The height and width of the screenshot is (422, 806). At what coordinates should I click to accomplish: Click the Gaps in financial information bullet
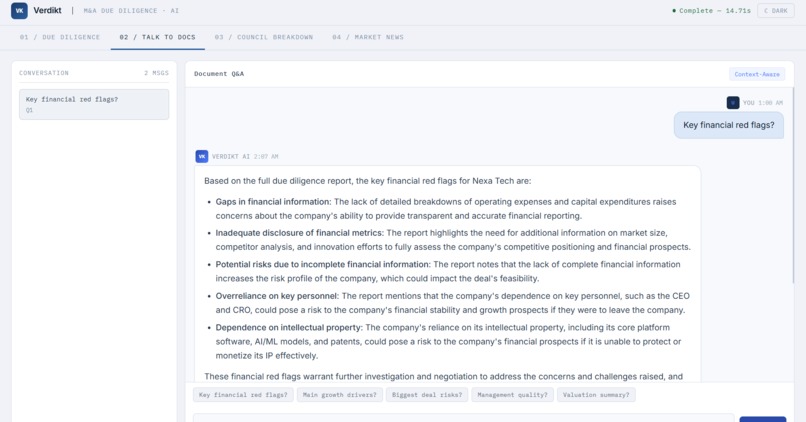[446, 209]
